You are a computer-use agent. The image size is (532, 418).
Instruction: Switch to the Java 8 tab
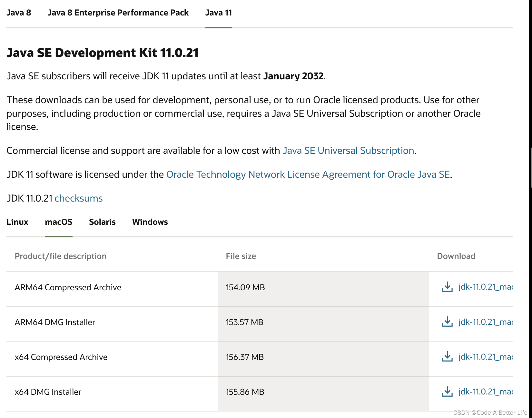pos(19,13)
